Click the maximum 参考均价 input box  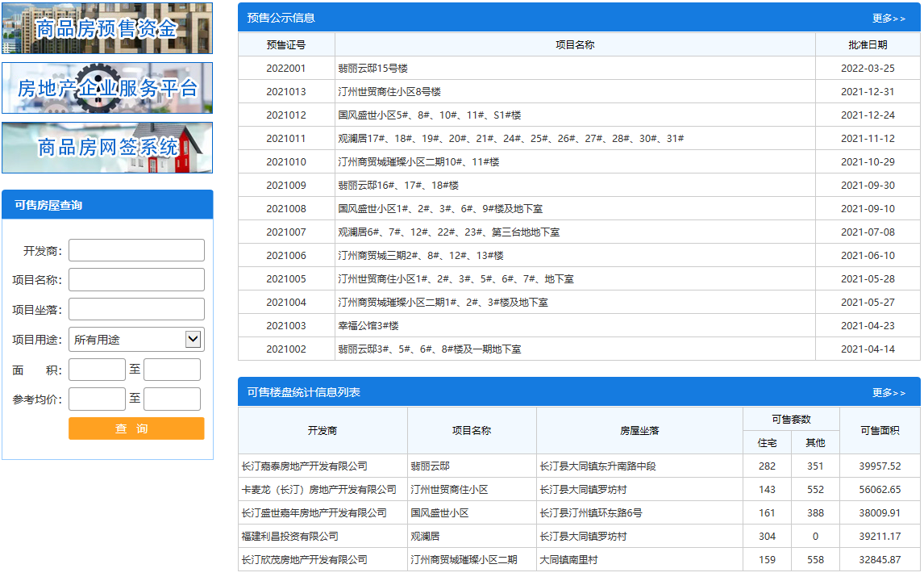pos(172,399)
